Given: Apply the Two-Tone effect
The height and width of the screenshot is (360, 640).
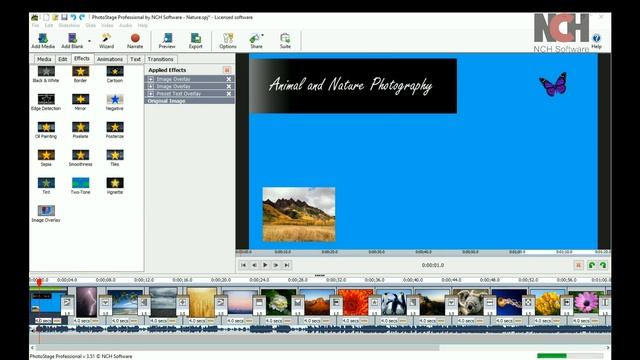Looking at the screenshot, I should (x=80, y=186).
